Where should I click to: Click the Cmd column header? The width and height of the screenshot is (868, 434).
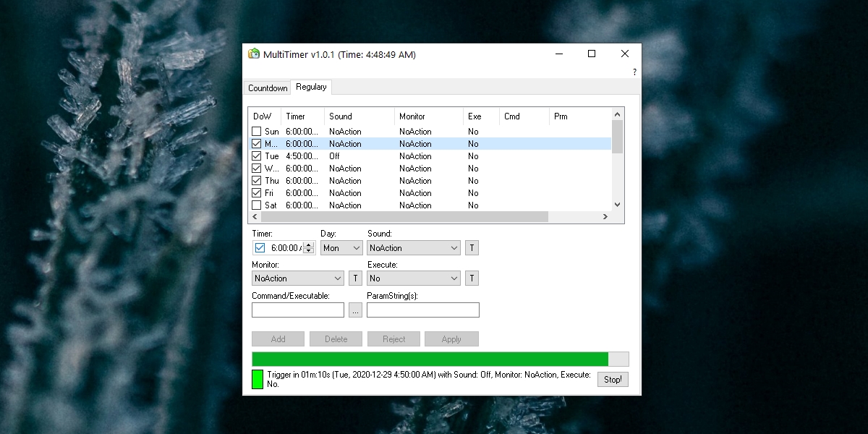pos(524,116)
